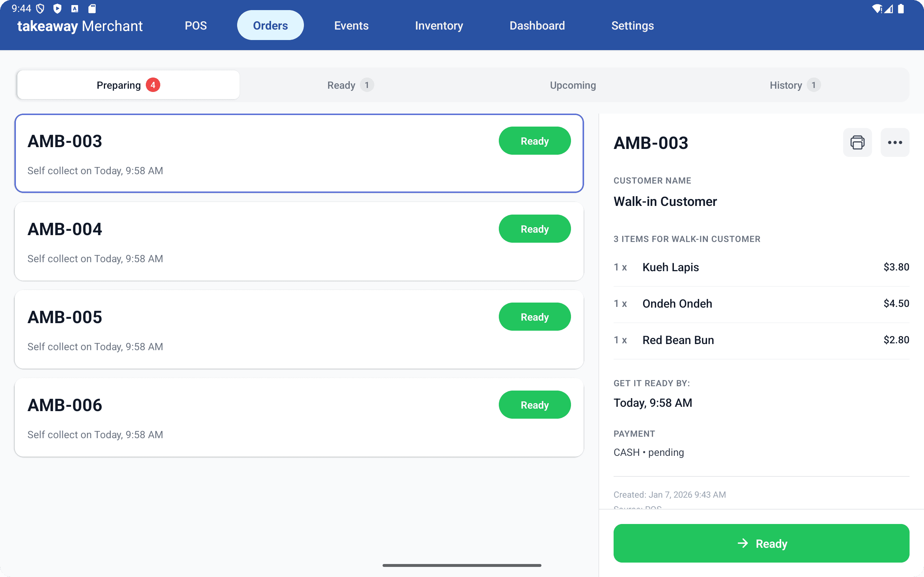Viewport: 924px width, 577px height.
Task: Open the Upcoming orders tab
Action: pos(572,85)
